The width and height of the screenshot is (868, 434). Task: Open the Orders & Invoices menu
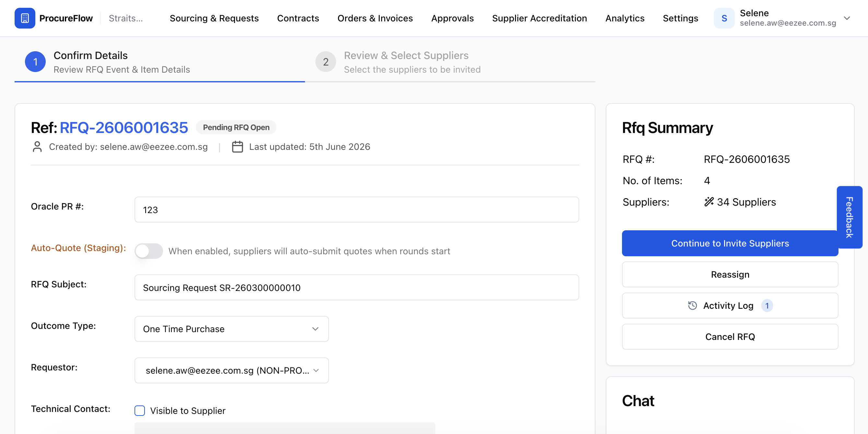[x=375, y=18]
